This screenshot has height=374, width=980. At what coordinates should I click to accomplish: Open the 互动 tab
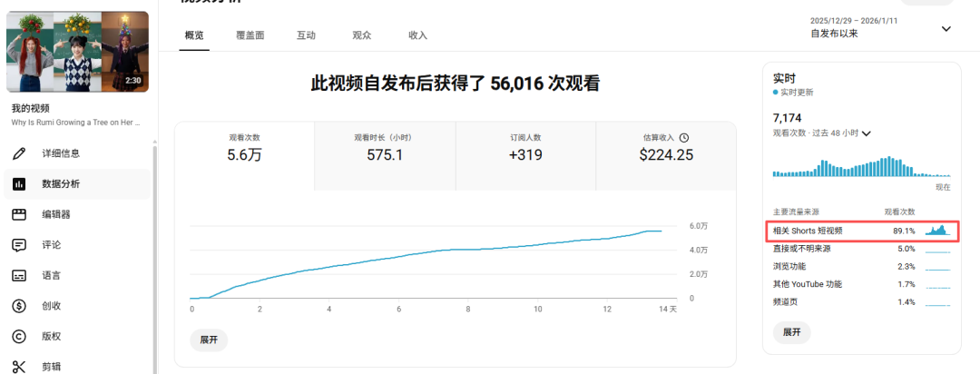(x=307, y=35)
